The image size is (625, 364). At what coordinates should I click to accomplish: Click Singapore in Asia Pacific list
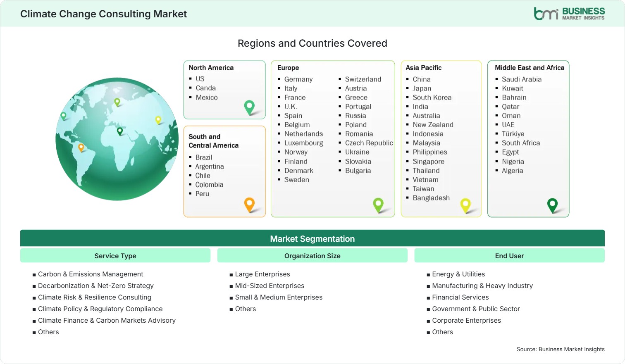click(x=429, y=162)
